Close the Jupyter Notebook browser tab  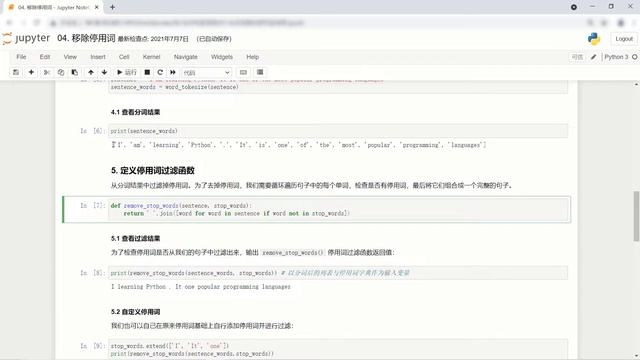[97, 7]
